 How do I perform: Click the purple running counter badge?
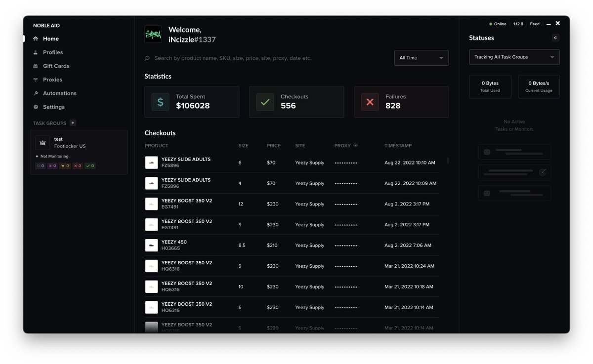pos(52,166)
